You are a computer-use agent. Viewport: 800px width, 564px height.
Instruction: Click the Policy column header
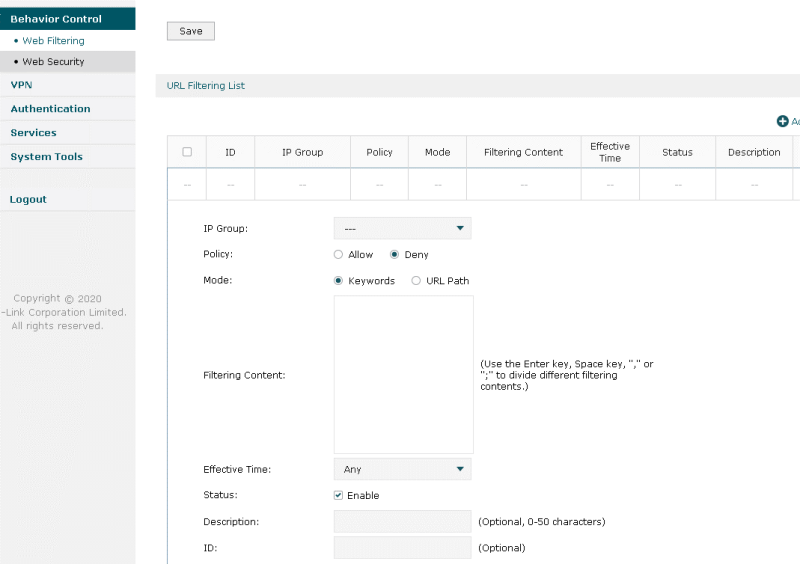[380, 152]
